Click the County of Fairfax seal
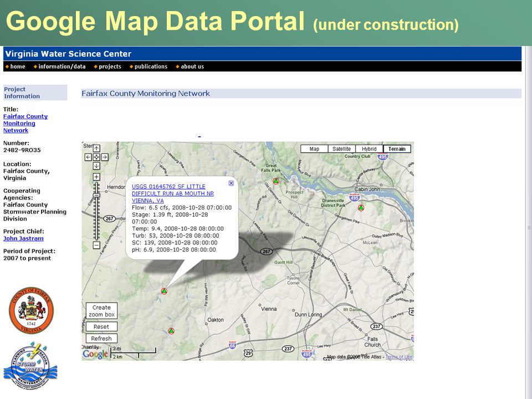532x399 pixels. coord(31,310)
